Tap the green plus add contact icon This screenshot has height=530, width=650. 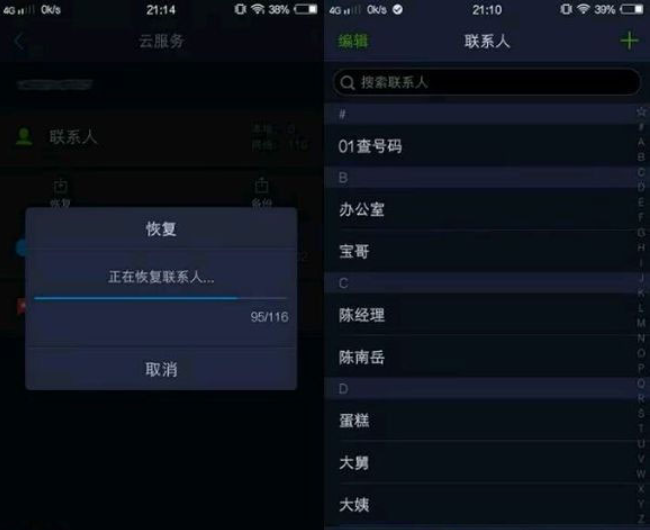click(x=629, y=41)
